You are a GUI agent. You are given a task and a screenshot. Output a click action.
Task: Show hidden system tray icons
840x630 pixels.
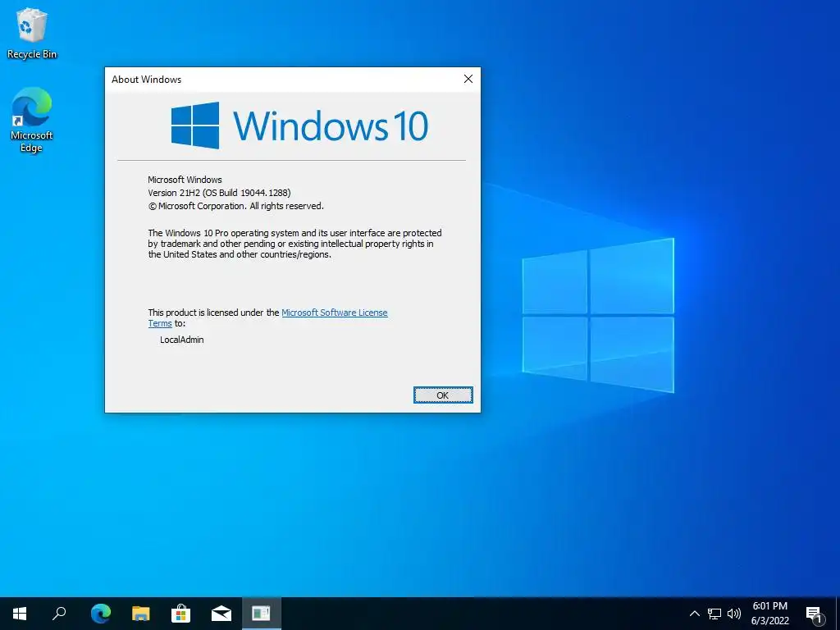[694, 614]
